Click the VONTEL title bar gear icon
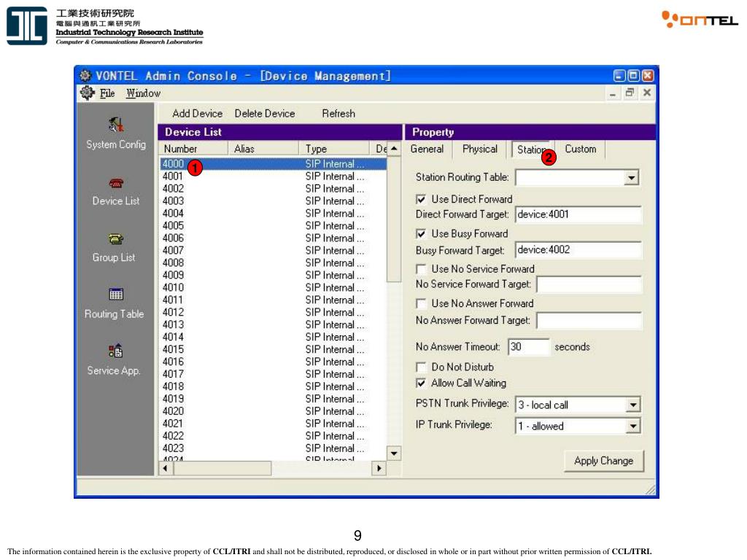The height and width of the screenshot is (560, 747). point(86,75)
